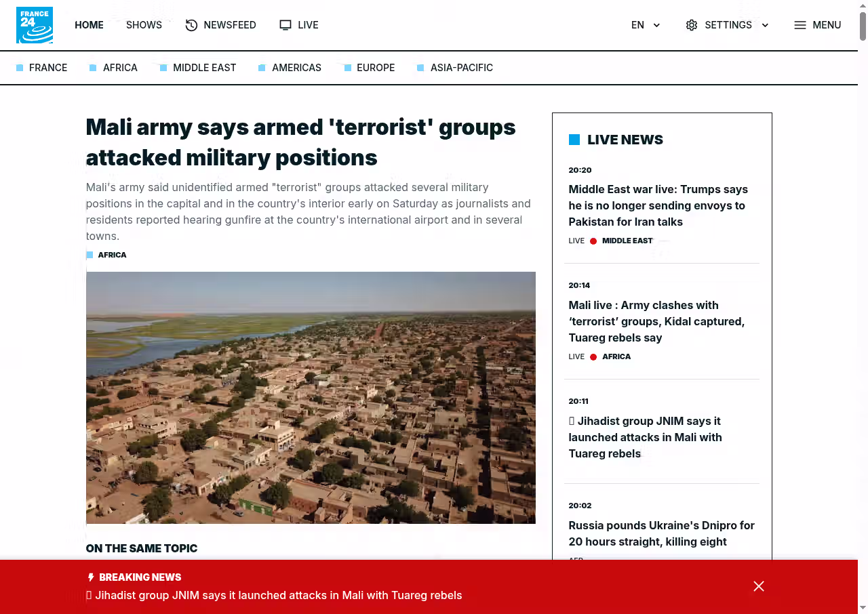
Task: Click the Mali aerial town photo
Action: tap(311, 398)
